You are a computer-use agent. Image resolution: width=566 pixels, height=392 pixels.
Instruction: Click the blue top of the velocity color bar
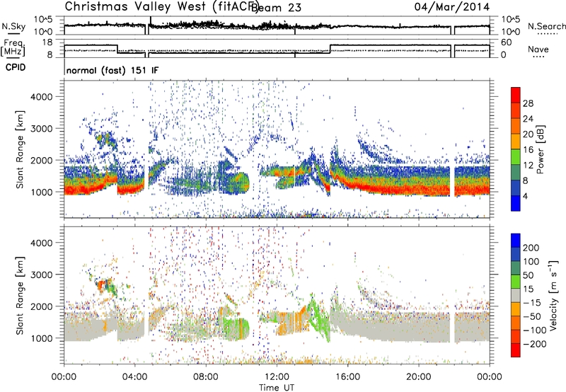click(x=516, y=240)
